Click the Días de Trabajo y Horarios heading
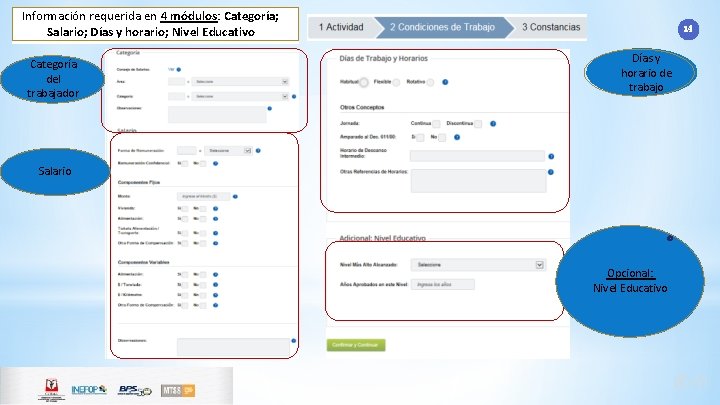 click(x=383, y=58)
